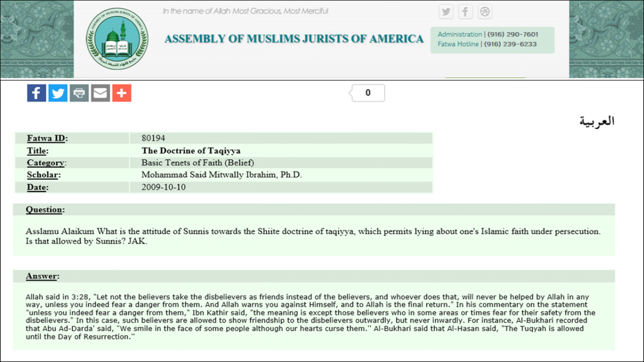This screenshot has width=644, height=362.
Task: Email the fatwa using envelope icon
Action: click(100, 93)
